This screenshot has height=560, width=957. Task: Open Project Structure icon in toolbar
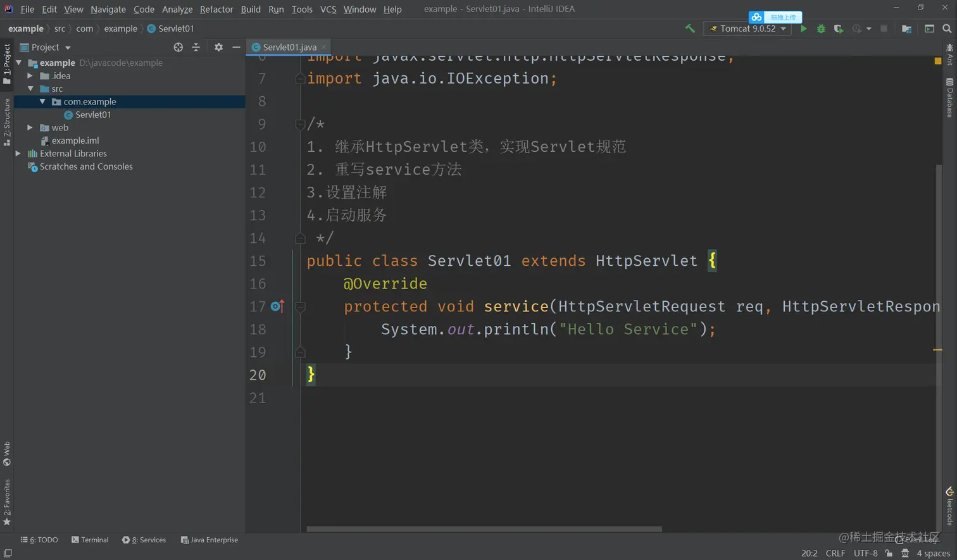(x=906, y=28)
